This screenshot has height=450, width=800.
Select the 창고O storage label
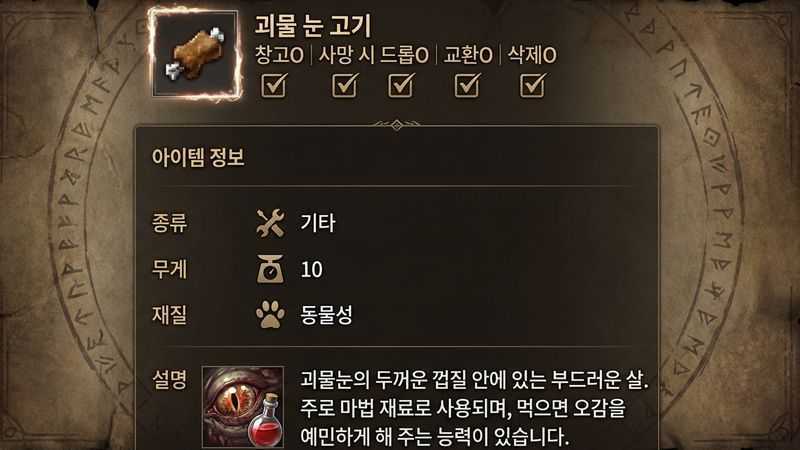tap(279, 55)
